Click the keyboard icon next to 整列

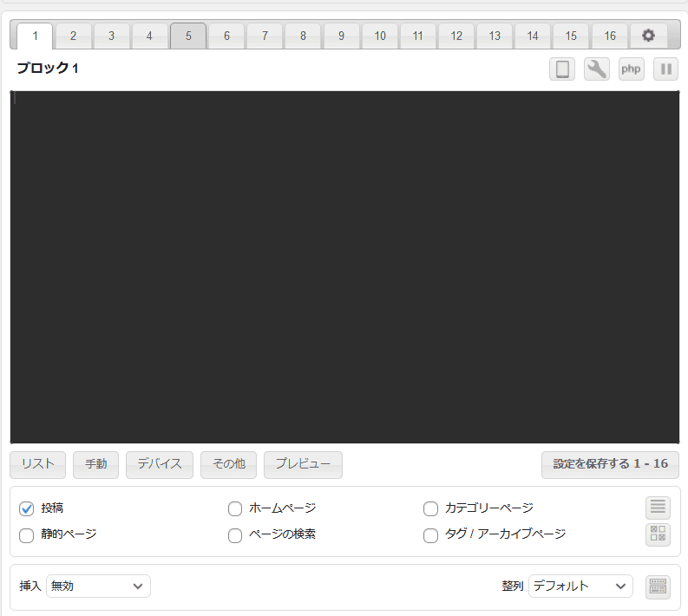click(659, 587)
